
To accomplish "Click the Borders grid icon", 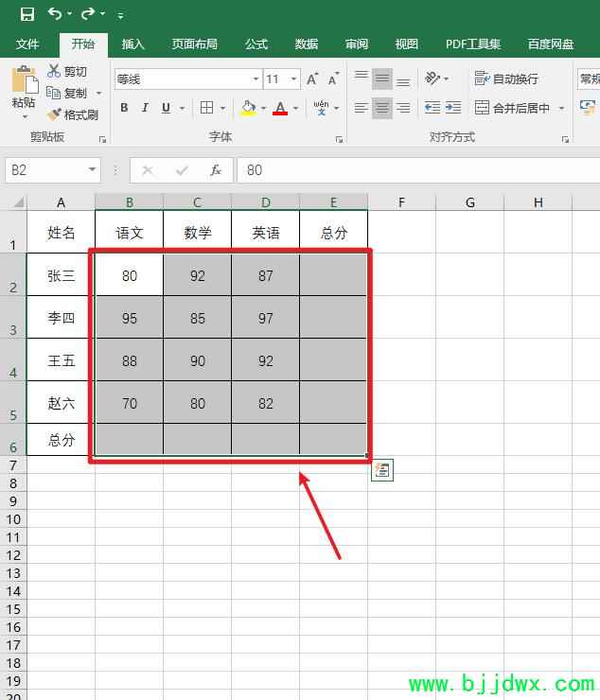I will [207, 108].
